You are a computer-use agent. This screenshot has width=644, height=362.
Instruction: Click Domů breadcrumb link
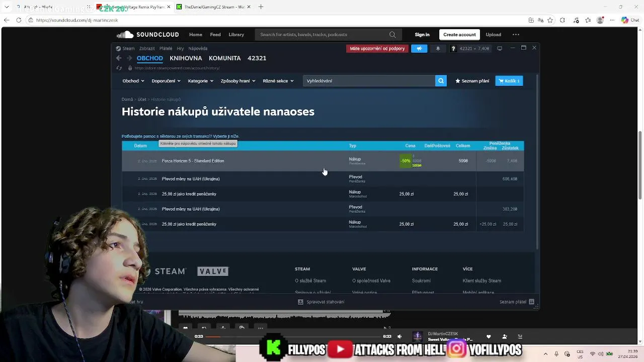(127, 100)
